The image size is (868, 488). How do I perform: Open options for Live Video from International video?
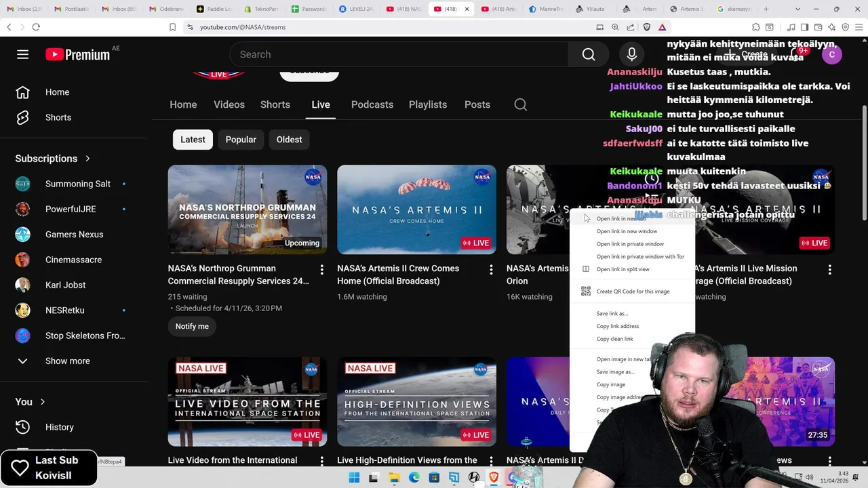pos(322,462)
